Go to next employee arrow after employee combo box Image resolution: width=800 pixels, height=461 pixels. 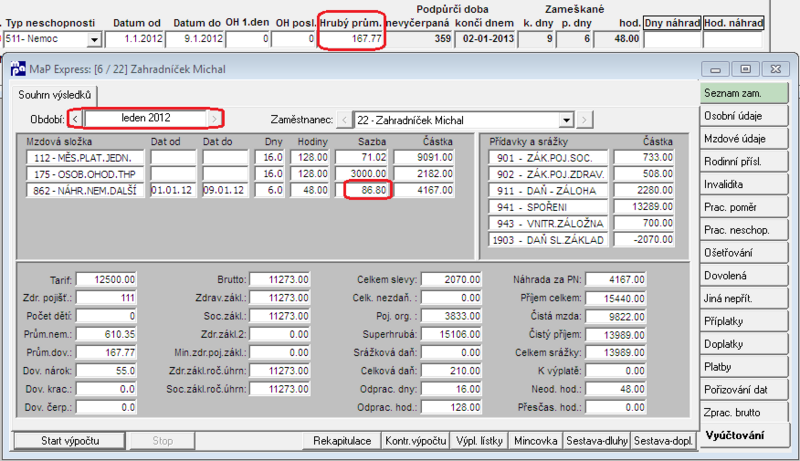point(584,120)
